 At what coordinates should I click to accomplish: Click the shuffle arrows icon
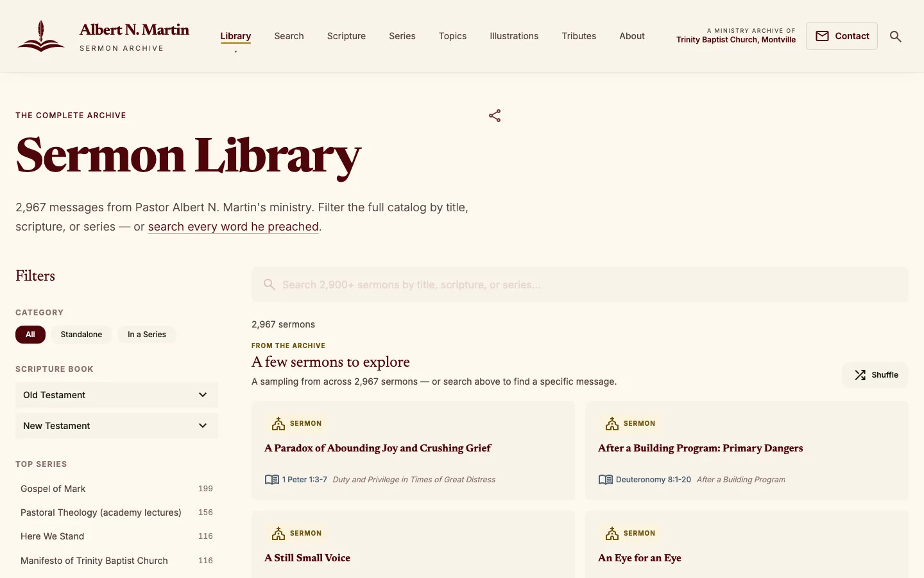860,375
